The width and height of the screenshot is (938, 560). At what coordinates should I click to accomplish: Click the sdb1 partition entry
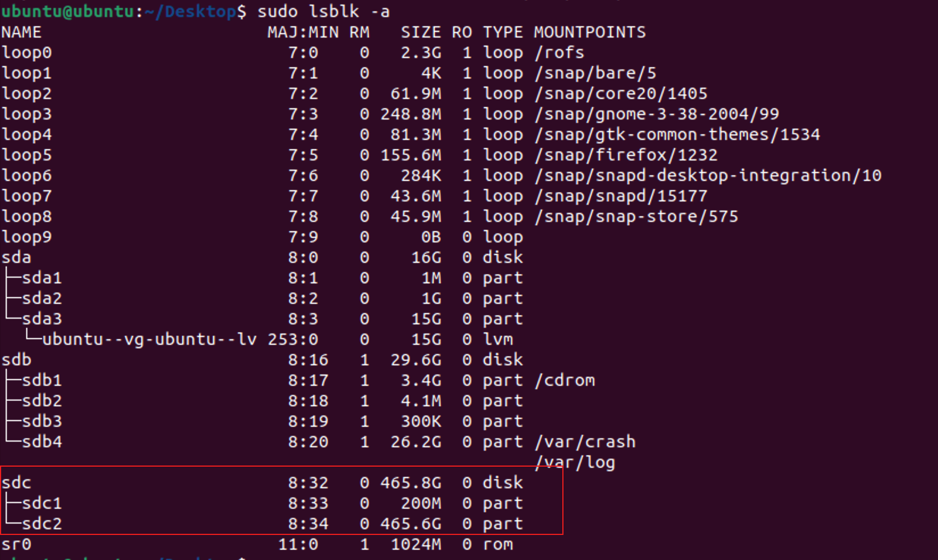(x=42, y=381)
